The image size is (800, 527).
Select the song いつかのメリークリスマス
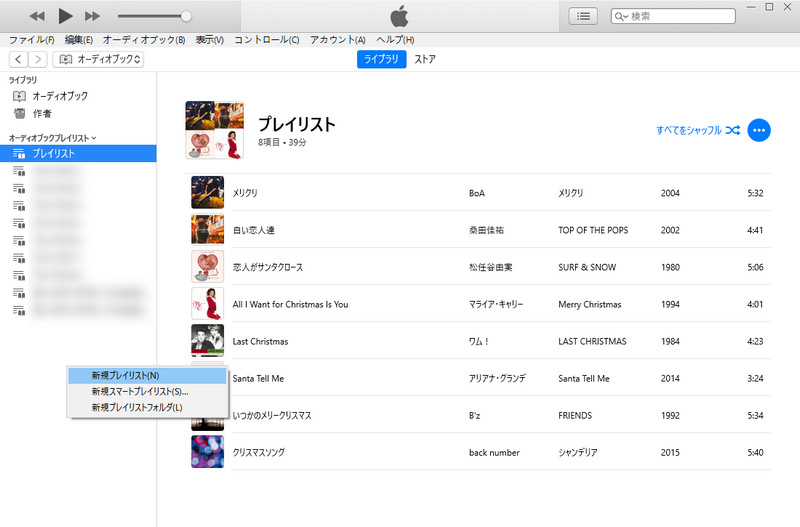tap(272, 416)
